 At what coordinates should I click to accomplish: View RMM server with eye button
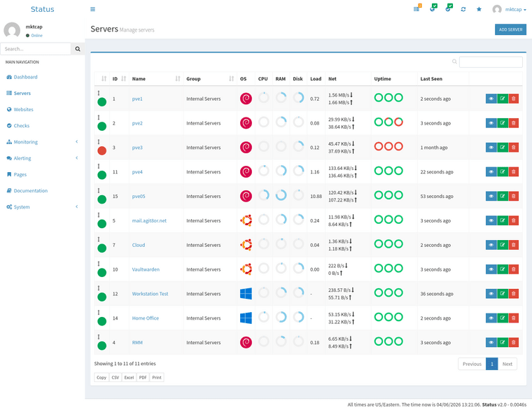click(491, 343)
